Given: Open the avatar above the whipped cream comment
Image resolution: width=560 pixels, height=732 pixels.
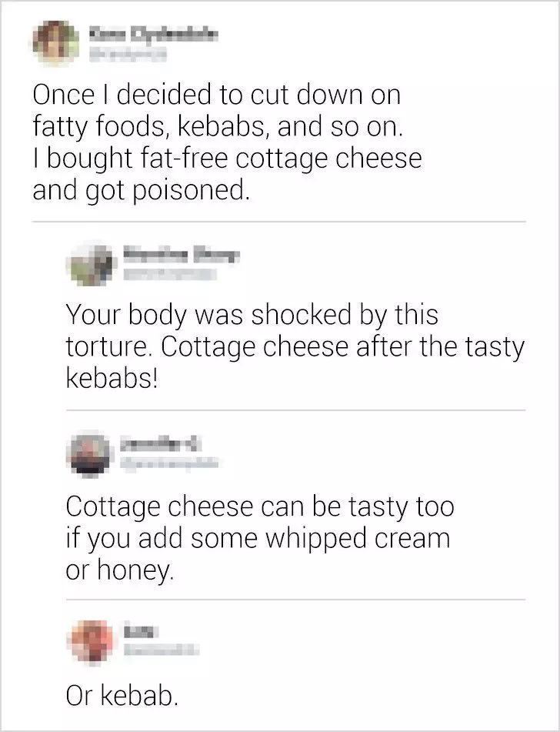Looking at the screenshot, I should tap(90, 453).
